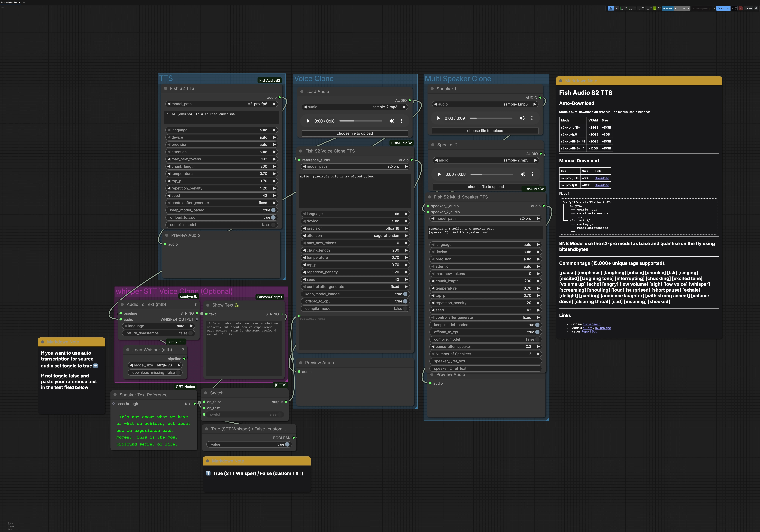The width and height of the screenshot is (760, 532).
Task: Toggle the side panel layout icon
Action: coord(756,8)
